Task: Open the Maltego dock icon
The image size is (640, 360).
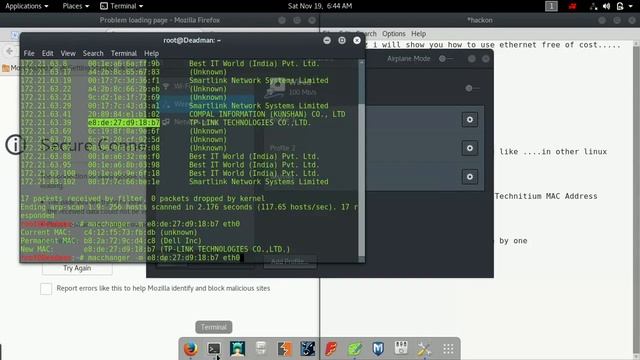Action: point(308,349)
